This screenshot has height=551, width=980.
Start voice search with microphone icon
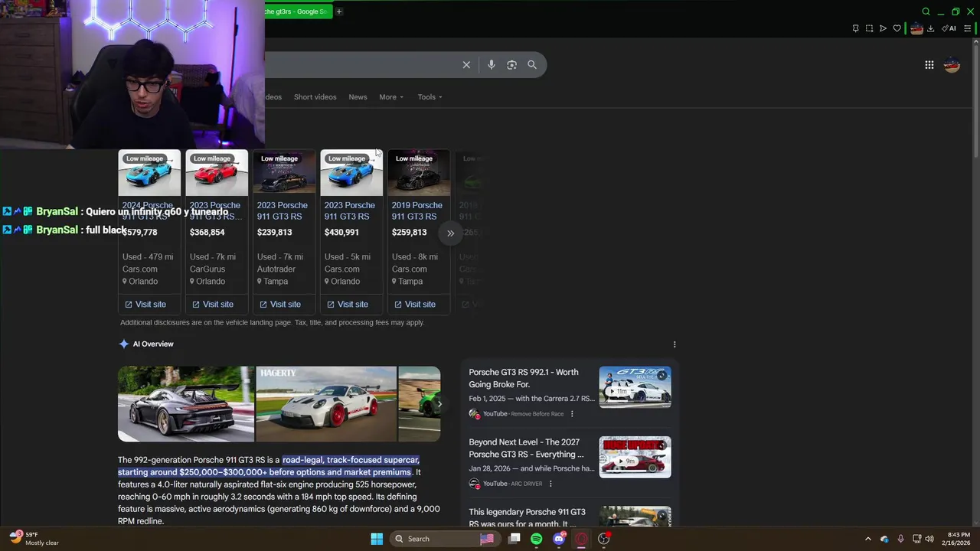click(x=492, y=65)
